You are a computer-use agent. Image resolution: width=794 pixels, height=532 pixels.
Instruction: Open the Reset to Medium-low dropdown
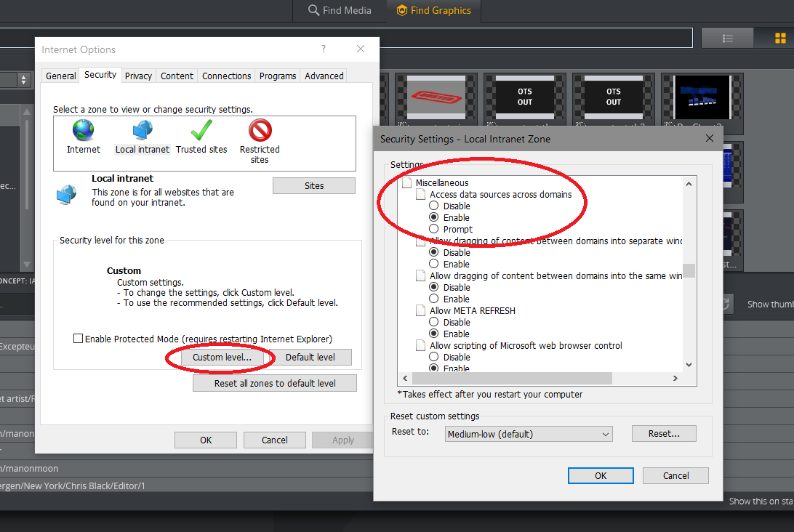[529, 434]
